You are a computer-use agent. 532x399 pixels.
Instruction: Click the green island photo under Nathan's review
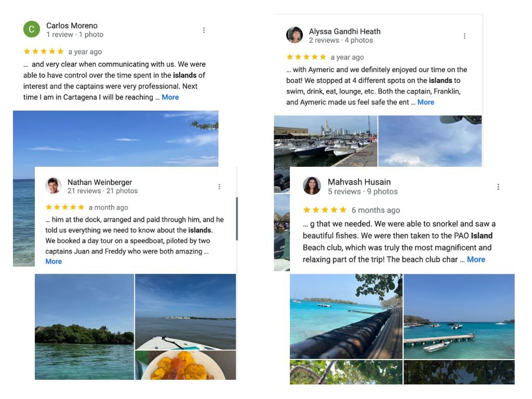tap(84, 326)
